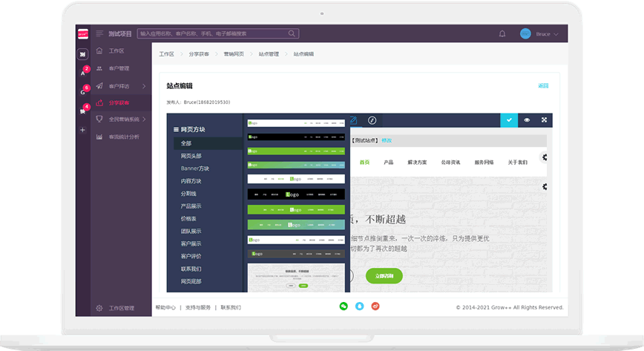Click the hamburger menu icon beside 测试项目
This screenshot has width=644, height=351.
pyautogui.click(x=100, y=33)
